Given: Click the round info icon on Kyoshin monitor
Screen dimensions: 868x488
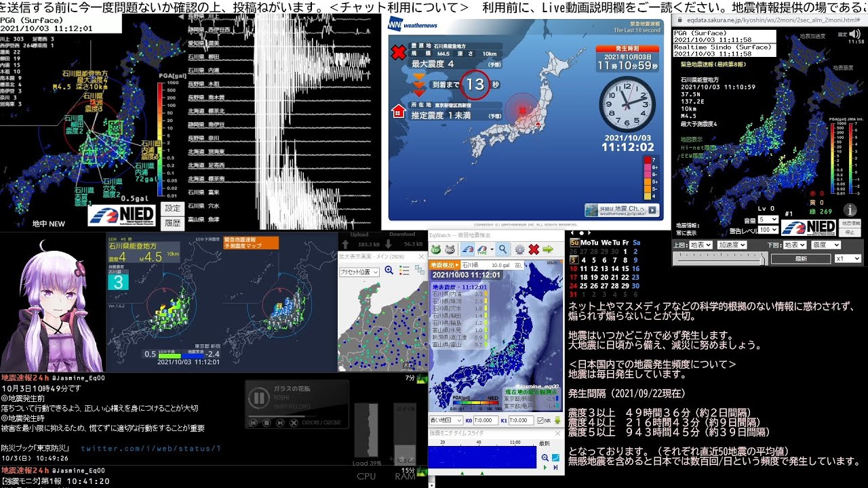Looking at the screenshot, I should pos(849,211).
